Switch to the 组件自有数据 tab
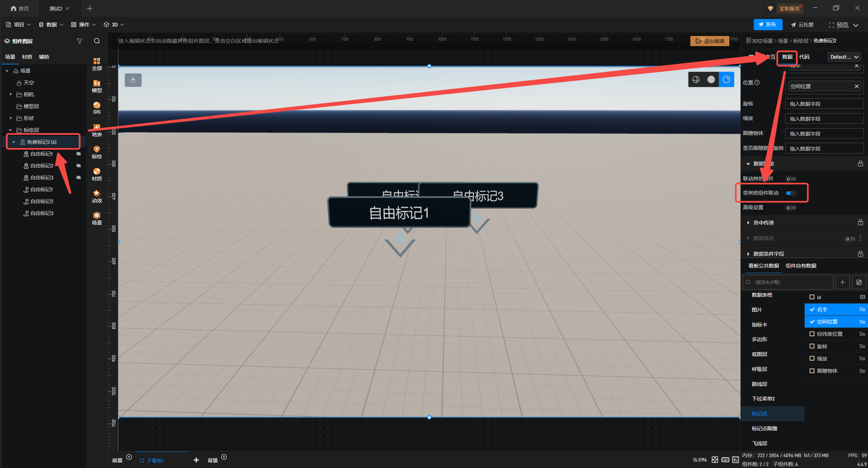868x468 pixels. click(x=801, y=266)
